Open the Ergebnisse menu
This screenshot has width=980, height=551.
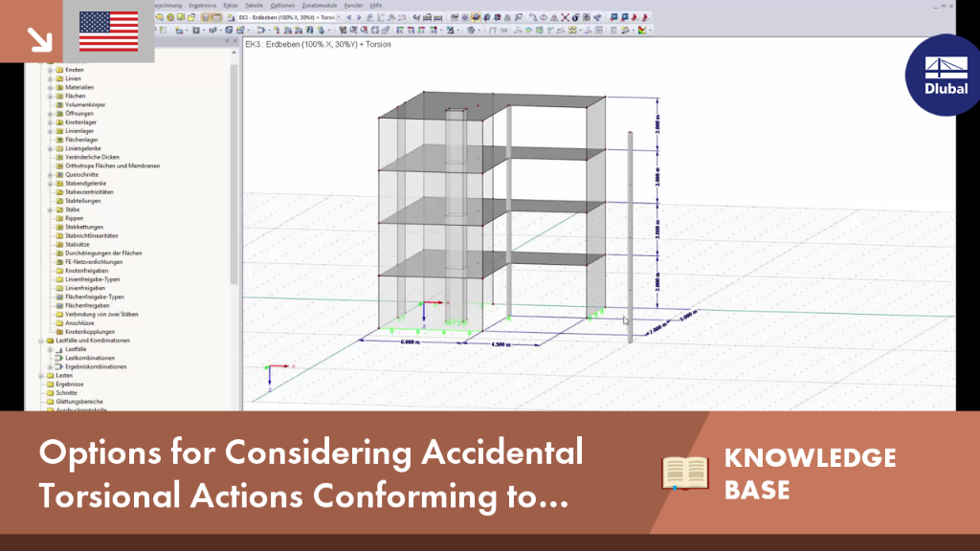point(203,5)
